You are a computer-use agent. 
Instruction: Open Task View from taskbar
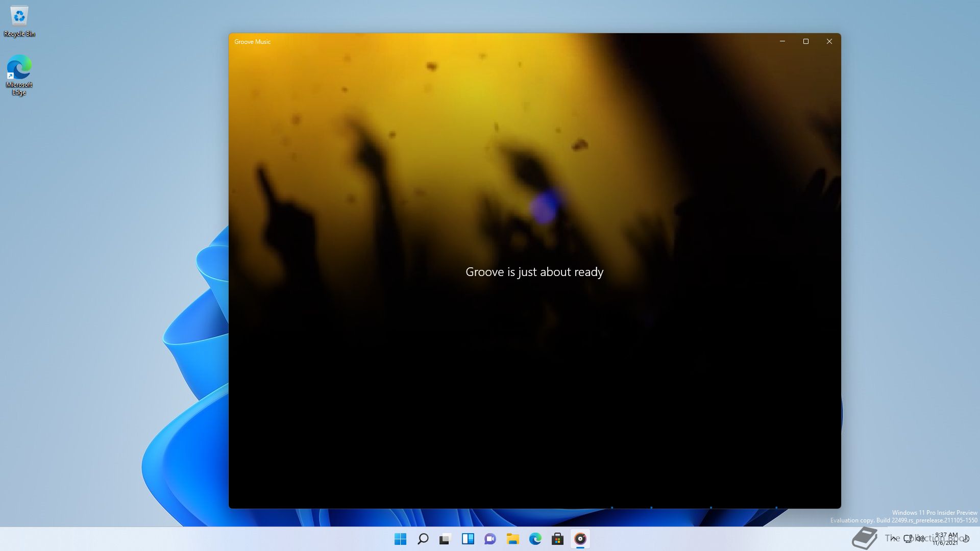[445, 539]
